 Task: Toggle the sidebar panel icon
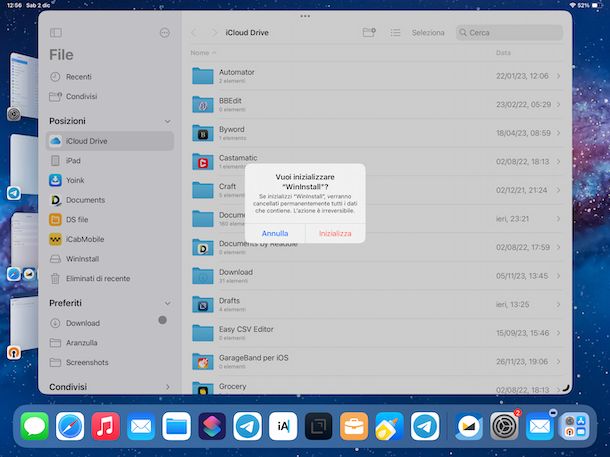[55, 33]
